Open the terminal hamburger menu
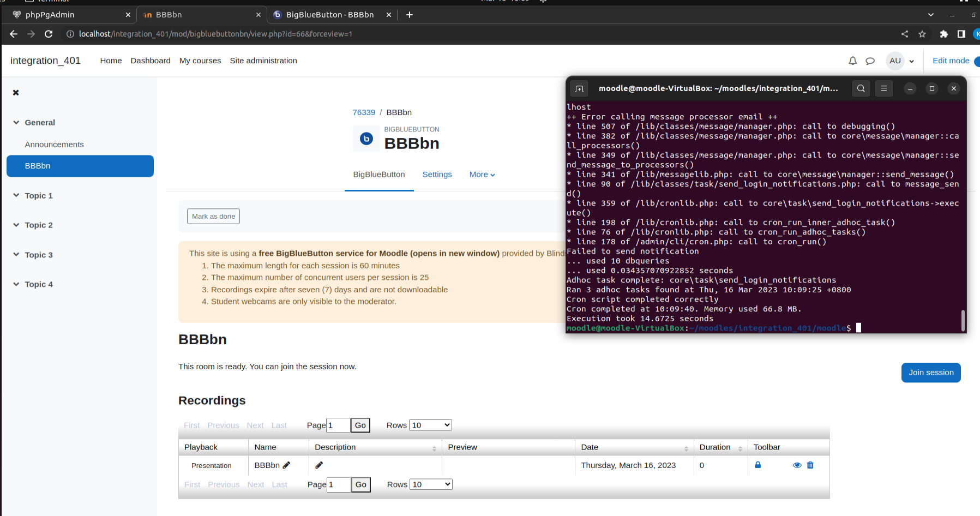The width and height of the screenshot is (980, 516). 884,88
